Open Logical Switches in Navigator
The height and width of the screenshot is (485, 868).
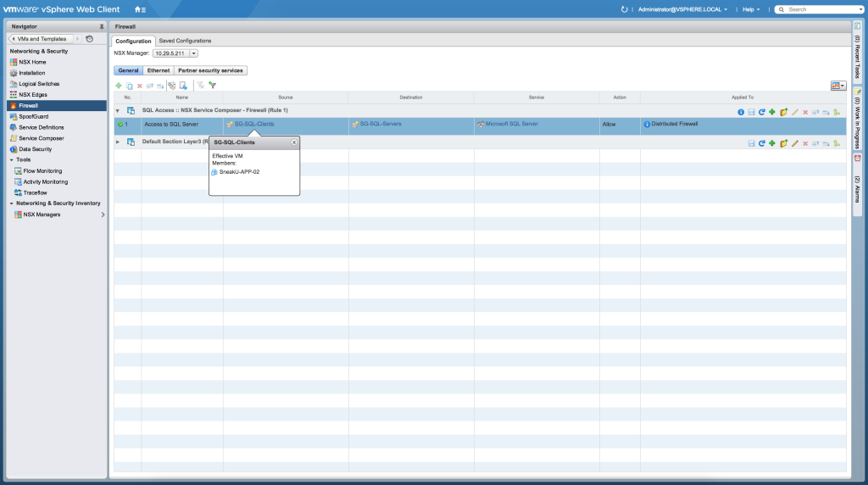[39, 84]
